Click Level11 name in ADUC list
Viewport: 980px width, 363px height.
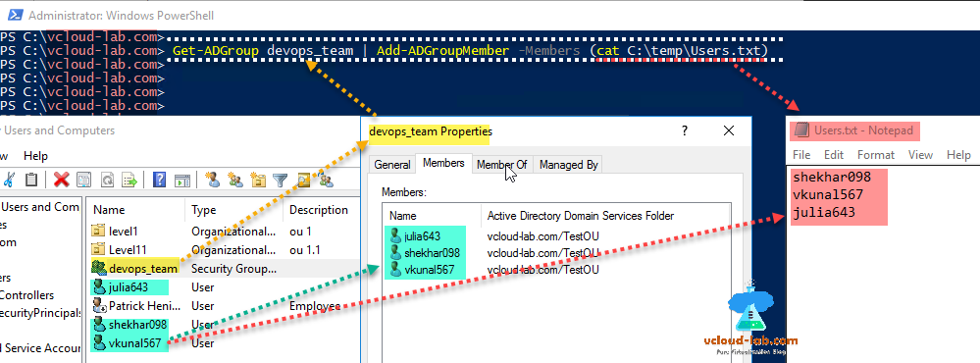coord(127,250)
